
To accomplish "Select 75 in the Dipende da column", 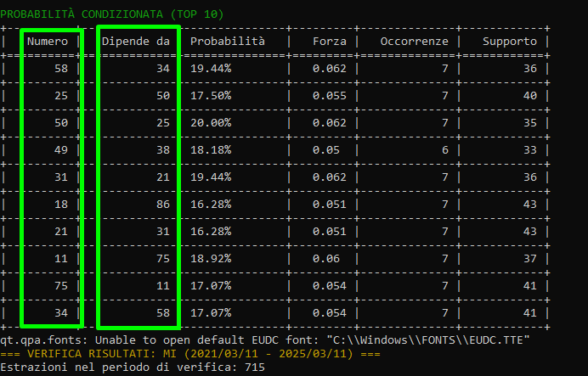I will tap(163, 258).
